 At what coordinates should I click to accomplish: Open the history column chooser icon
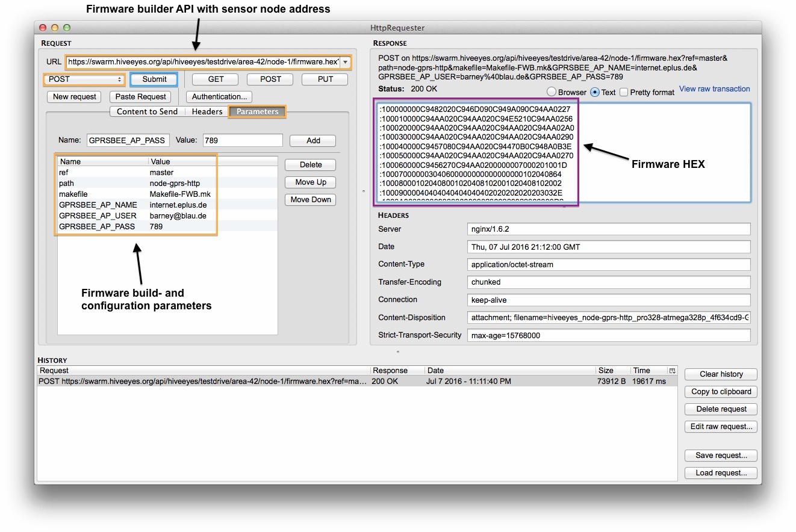672,371
